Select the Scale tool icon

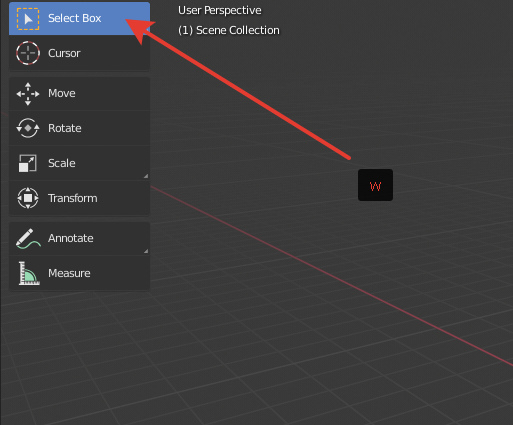[28, 163]
